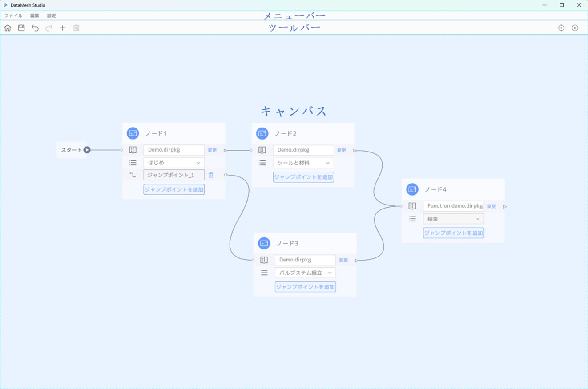This screenshot has height=389, width=588.
Task: Click the input port of ノード1
Action: click(x=122, y=150)
